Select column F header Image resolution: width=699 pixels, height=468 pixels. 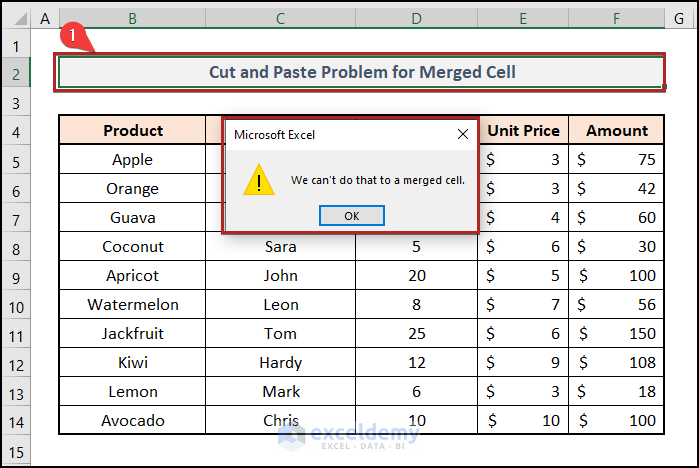click(x=617, y=19)
